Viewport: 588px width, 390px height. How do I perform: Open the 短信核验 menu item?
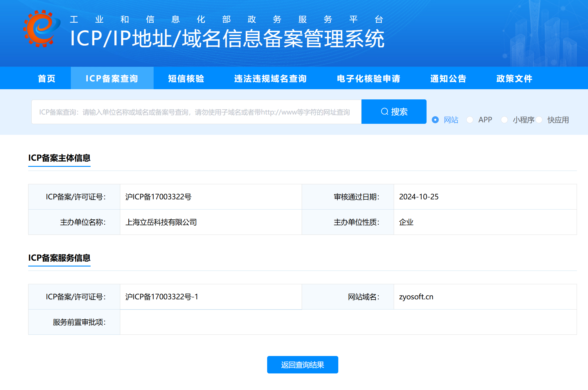pos(186,78)
